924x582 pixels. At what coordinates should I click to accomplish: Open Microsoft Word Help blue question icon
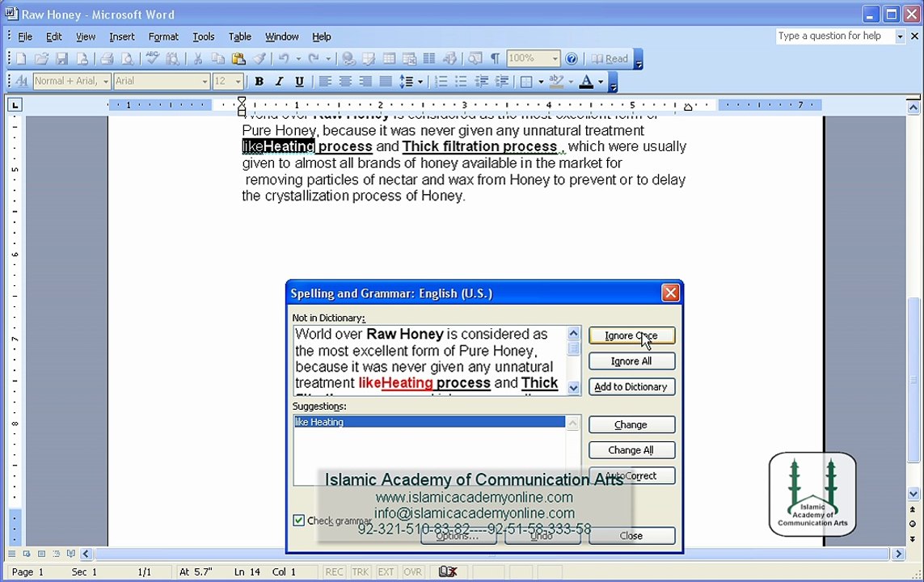[571, 58]
